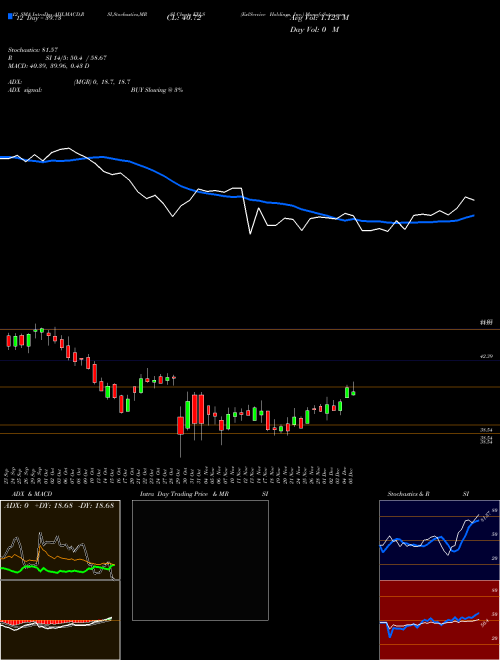
Task: Click the 'Stochastics & R' panel title
Action: [408, 494]
